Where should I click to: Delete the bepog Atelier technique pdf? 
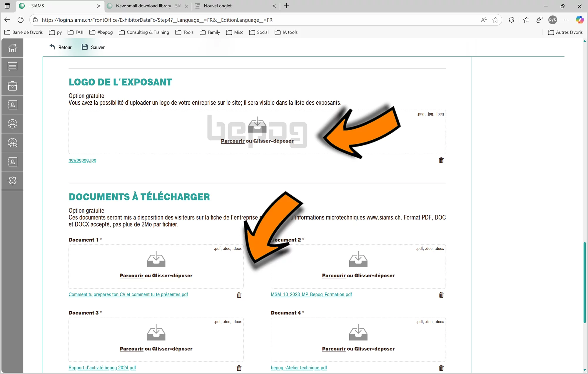tap(441, 368)
